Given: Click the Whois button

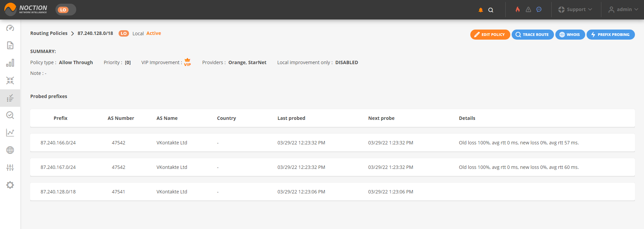Looking at the screenshot, I should 570,35.
